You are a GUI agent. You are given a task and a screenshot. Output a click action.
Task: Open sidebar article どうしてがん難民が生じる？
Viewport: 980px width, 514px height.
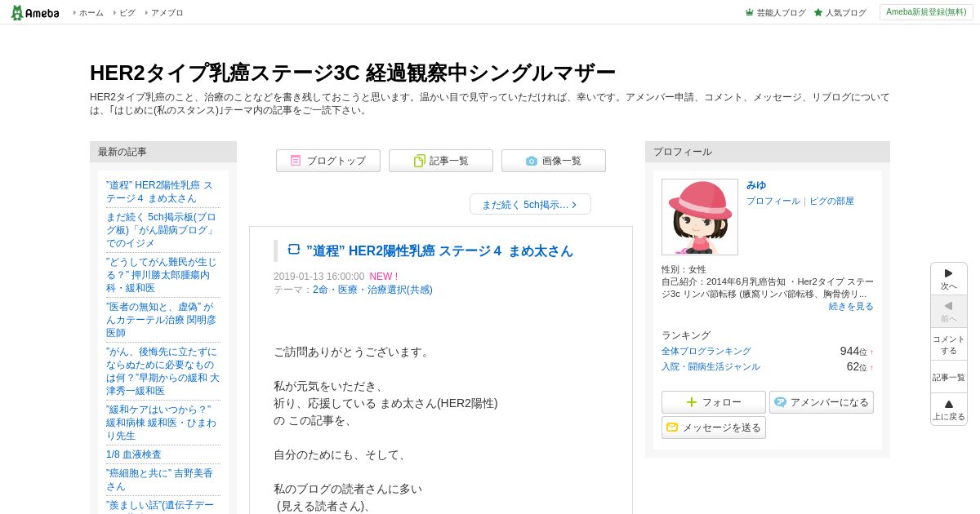pos(161,275)
